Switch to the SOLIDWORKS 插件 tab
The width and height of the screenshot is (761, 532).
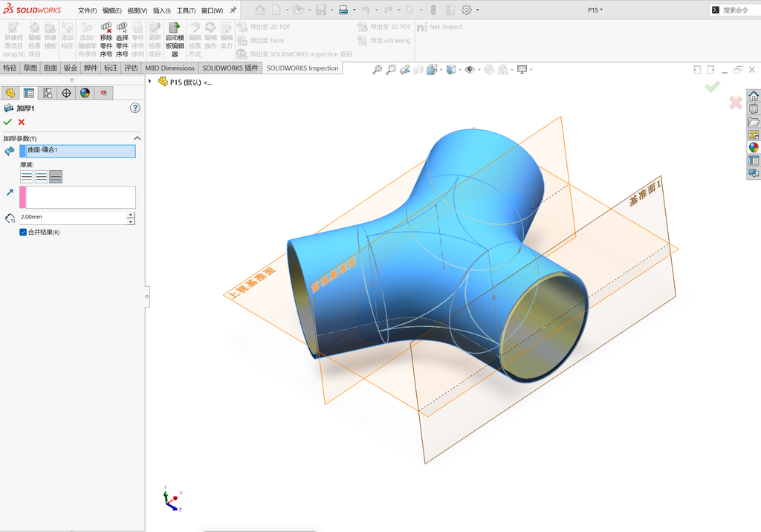pyautogui.click(x=230, y=68)
